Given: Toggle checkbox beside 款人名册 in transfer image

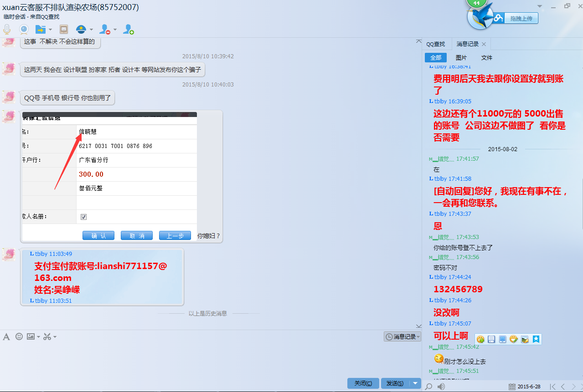Looking at the screenshot, I should coord(83,217).
